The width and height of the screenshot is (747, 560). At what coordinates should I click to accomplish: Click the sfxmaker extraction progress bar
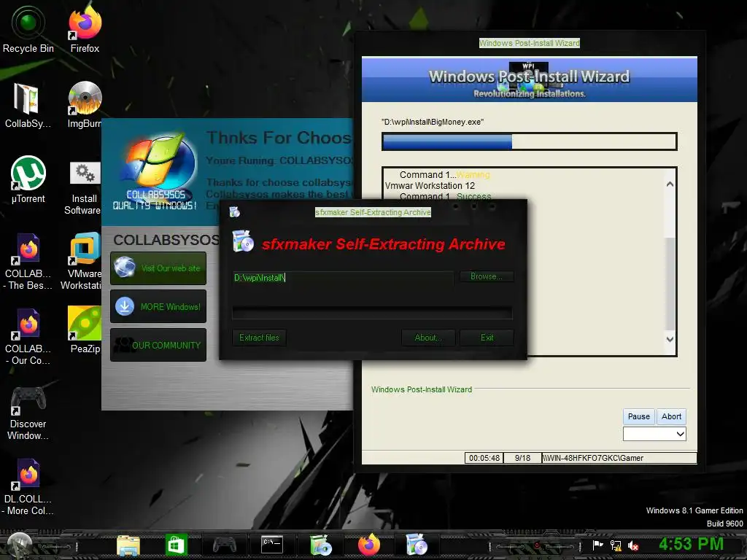pyautogui.click(x=372, y=312)
